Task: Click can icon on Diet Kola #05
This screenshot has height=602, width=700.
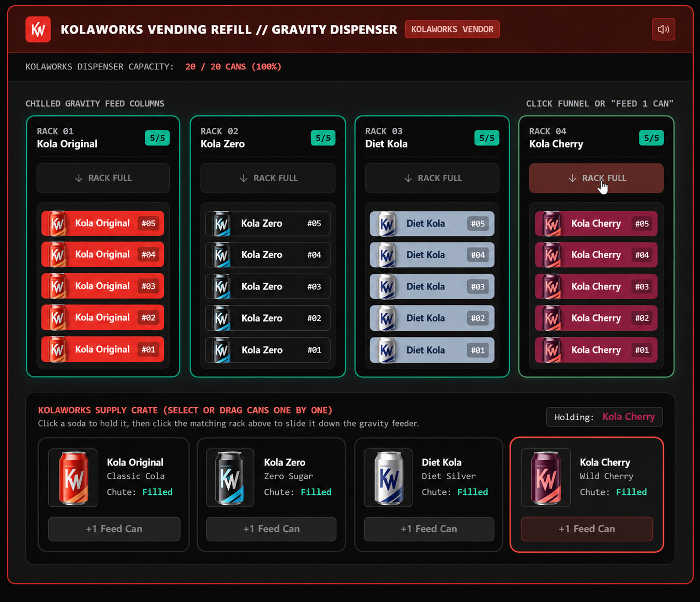Action: (387, 224)
